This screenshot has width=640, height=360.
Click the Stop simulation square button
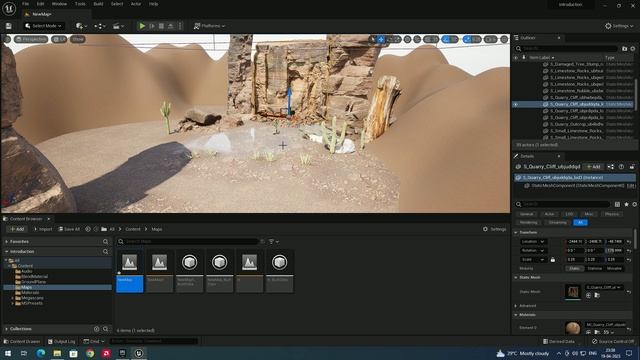[x=161, y=26]
